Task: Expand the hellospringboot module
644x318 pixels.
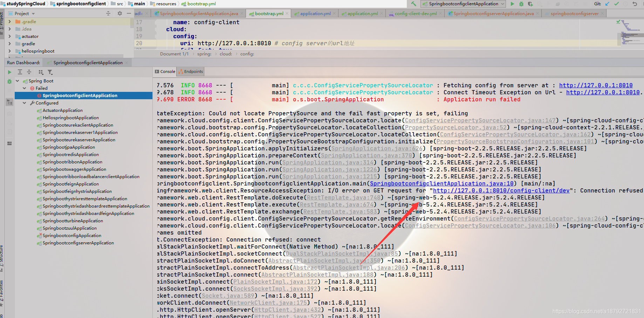Action: pos(9,51)
